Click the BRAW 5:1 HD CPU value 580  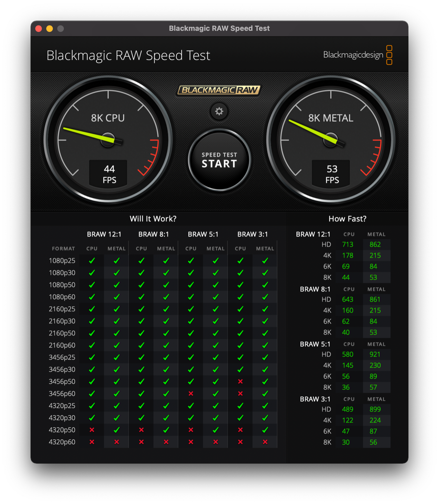347,354
